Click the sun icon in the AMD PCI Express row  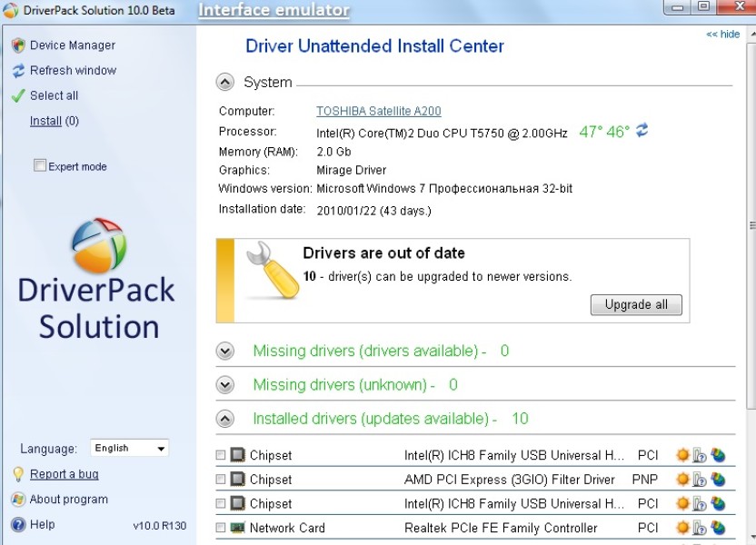[682, 479]
